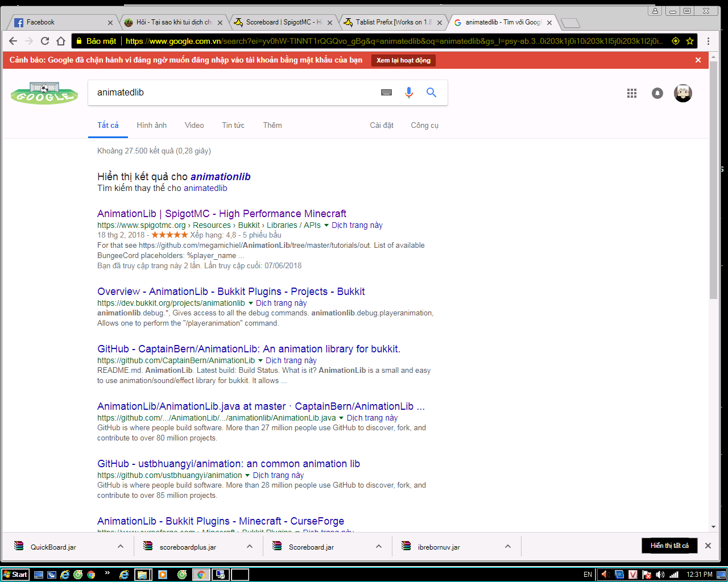Expand options for QuickBoard.jar download
728x582 pixels.
120,546
